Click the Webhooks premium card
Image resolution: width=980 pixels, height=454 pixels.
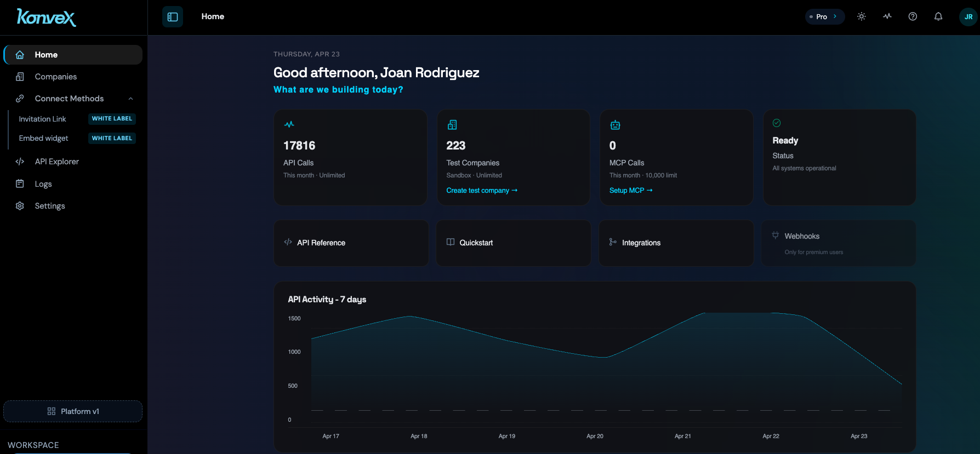[x=839, y=243]
